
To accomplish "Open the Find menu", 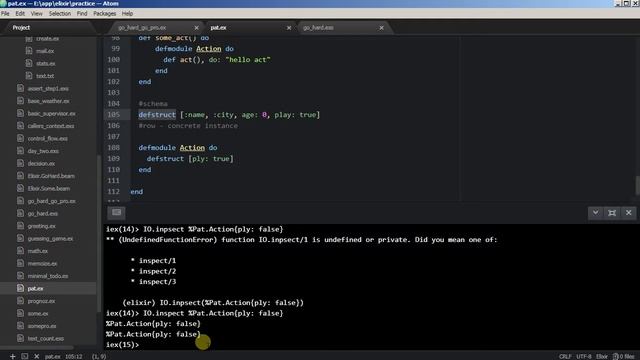I will click(82, 13).
